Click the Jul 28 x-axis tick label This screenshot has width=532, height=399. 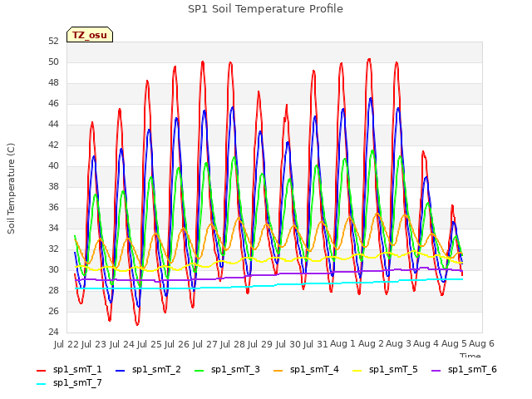(x=233, y=344)
